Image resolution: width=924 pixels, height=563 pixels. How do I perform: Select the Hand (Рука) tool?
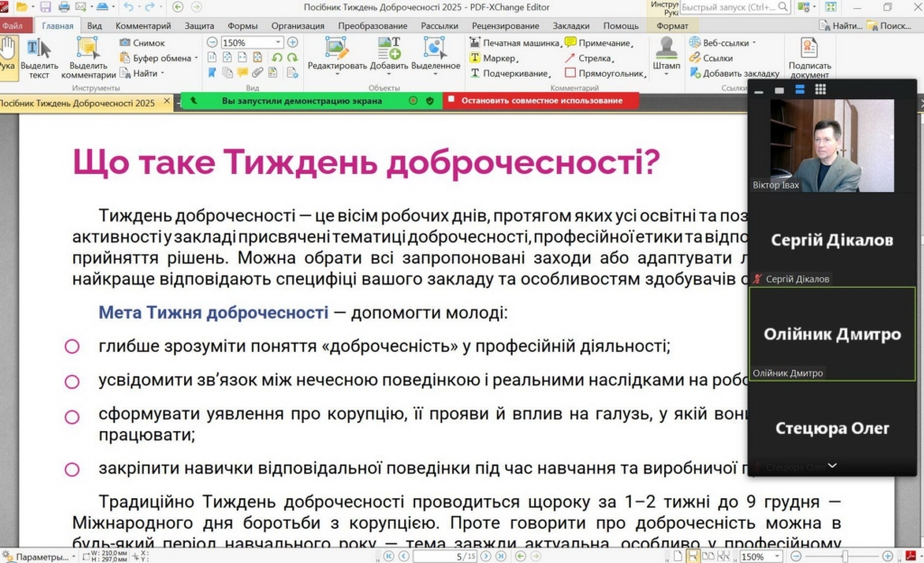pos(8,53)
